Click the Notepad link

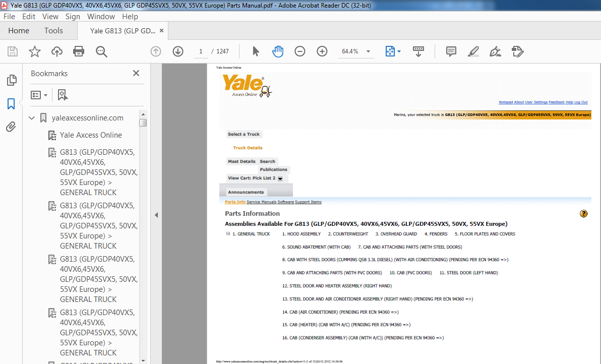click(x=506, y=102)
